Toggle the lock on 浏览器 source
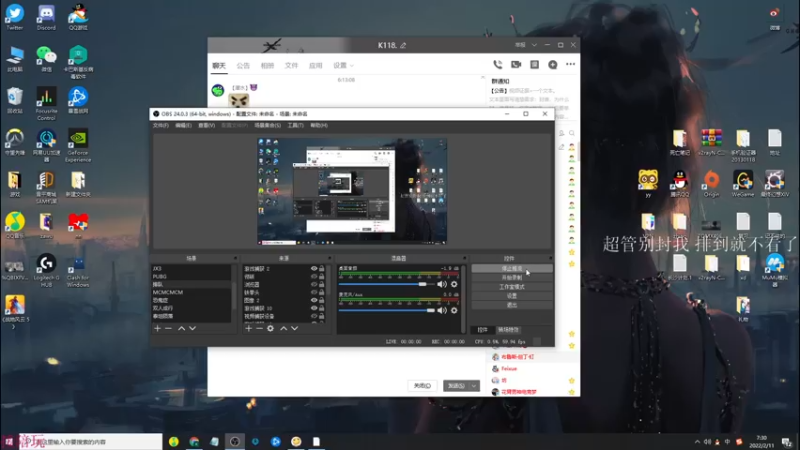The width and height of the screenshot is (800, 450). coord(321,284)
